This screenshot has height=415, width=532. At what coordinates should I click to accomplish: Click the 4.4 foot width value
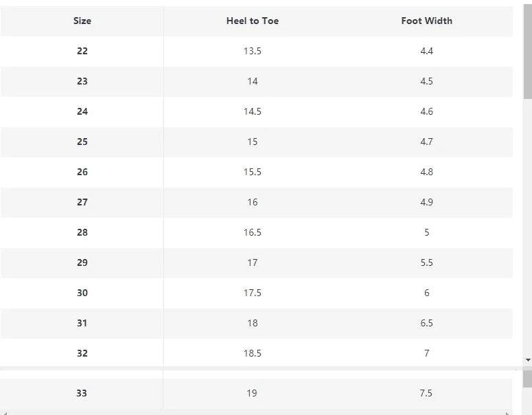click(x=427, y=51)
